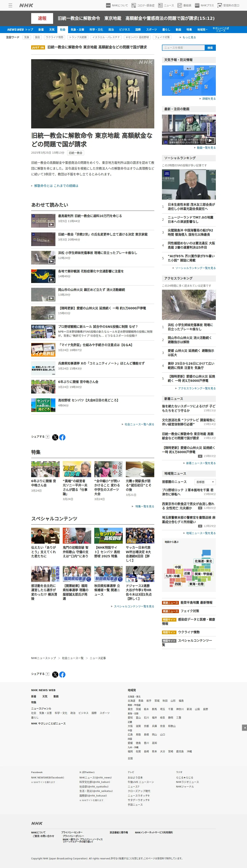The image size is (247, 868).
Task: Click the トランプ大統領 keyword tag
Action: [78, 37]
